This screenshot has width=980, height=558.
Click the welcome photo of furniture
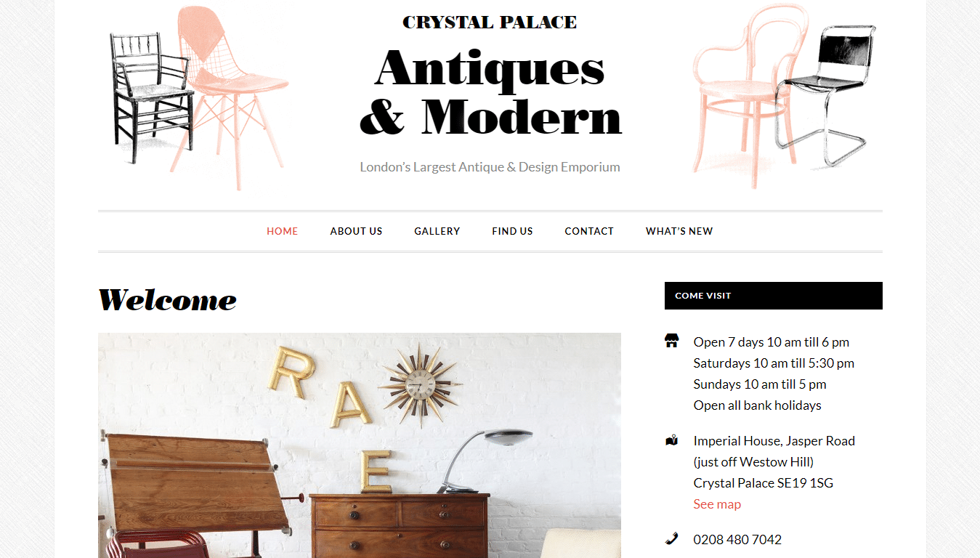(x=360, y=445)
